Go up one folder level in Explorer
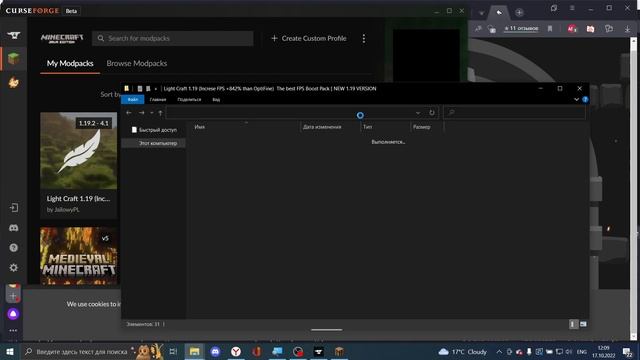Viewport: 640px width, 360px height. pos(160,113)
